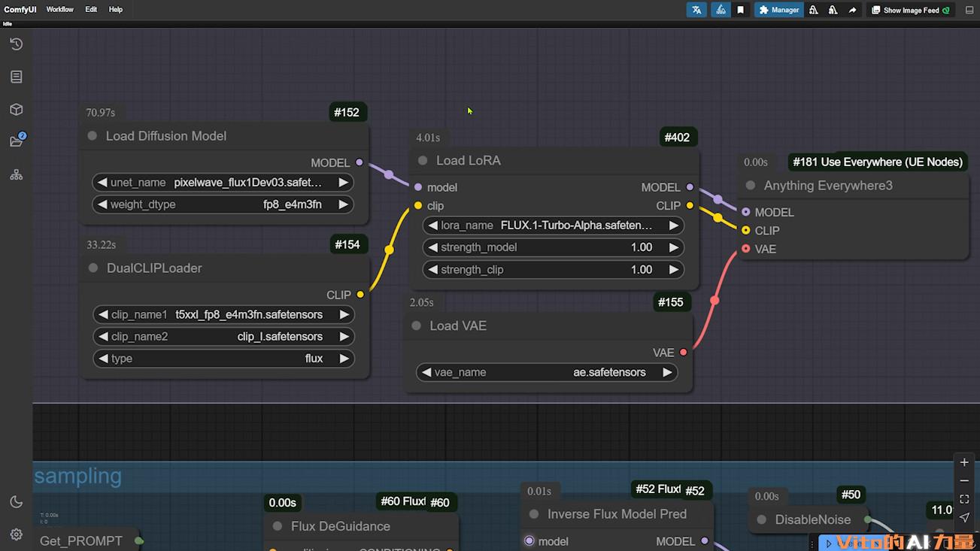Screen dimensions: 980x551
Task: Collapse the Flux DeGuidance node
Action: pyautogui.click(x=278, y=527)
